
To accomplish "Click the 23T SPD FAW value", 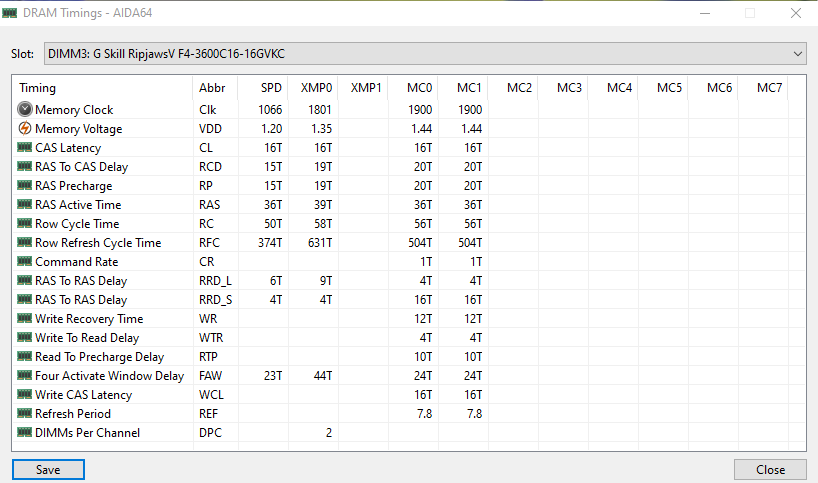I will [x=273, y=376].
